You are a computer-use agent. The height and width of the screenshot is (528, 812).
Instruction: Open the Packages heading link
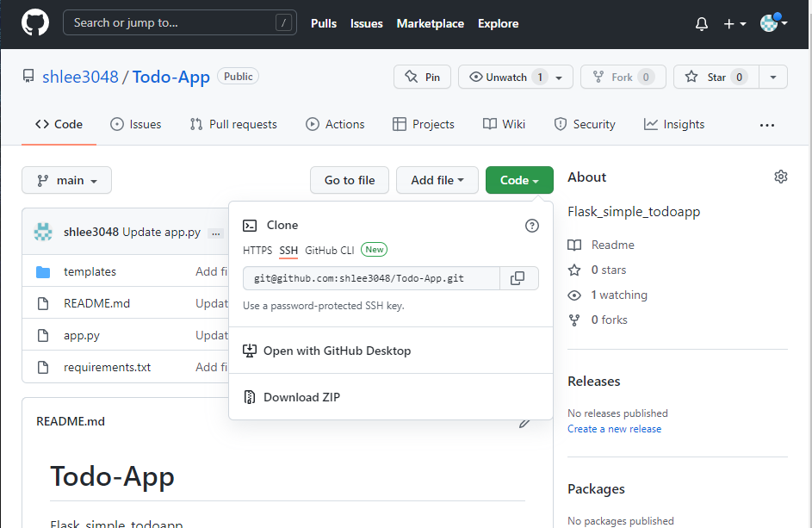click(x=596, y=489)
